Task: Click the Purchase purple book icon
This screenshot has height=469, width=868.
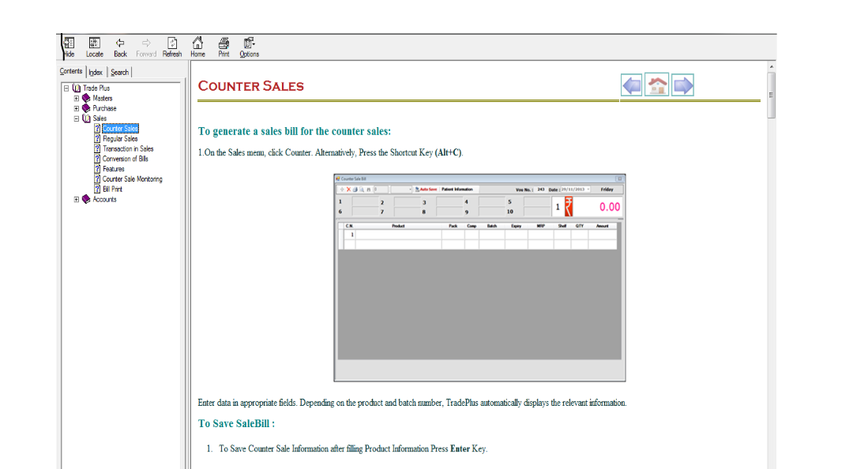Action: pos(86,108)
